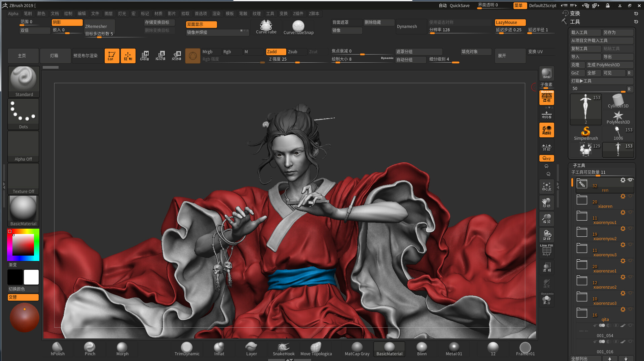Click the 局部转 local rotation icon

pos(546,130)
